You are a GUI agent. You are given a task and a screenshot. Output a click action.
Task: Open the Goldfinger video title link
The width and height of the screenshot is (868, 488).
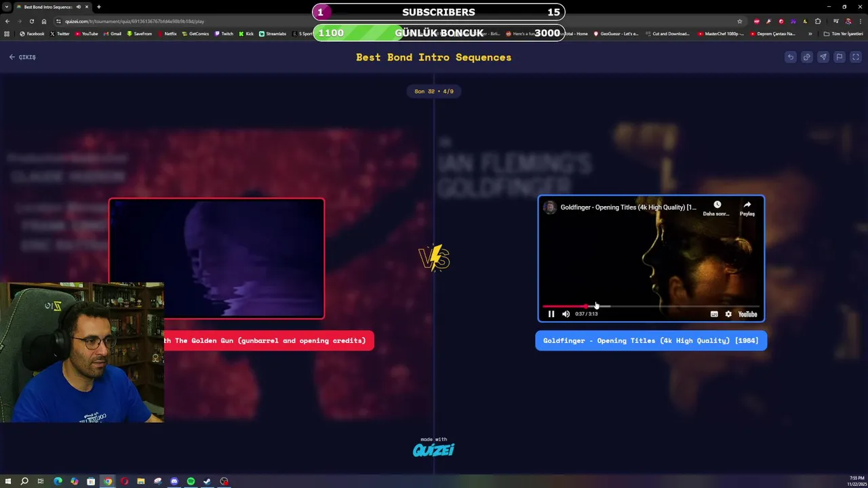click(628, 207)
